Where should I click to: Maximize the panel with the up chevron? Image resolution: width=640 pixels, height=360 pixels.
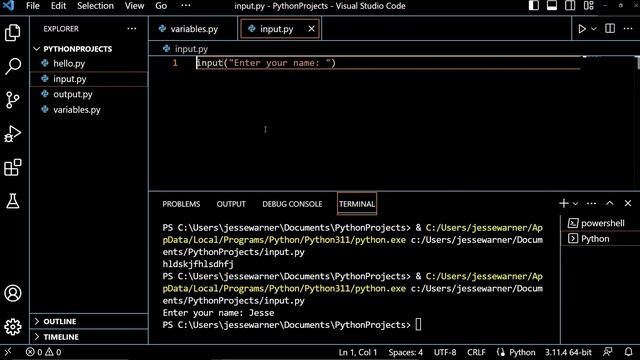(x=610, y=203)
